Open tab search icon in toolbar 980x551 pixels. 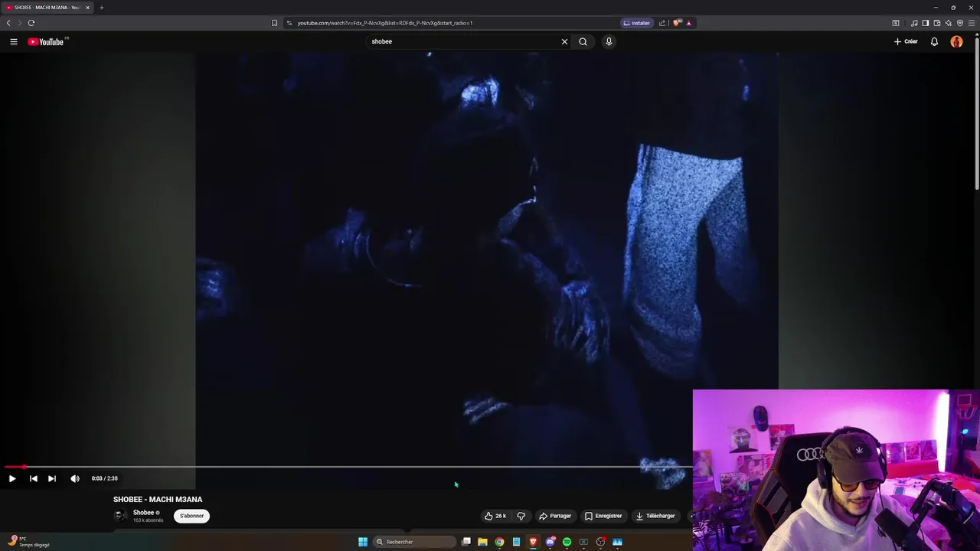click(896, 23)
